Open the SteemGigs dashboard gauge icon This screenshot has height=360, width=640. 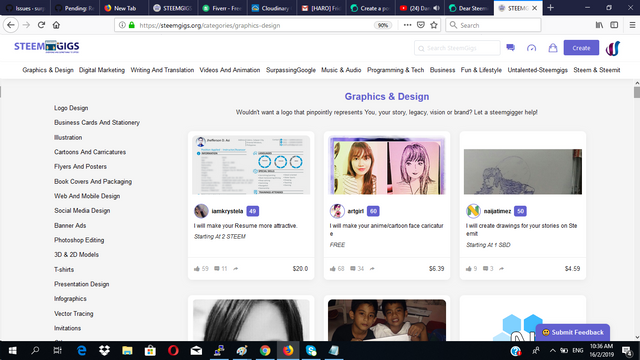tap(531, 48)
